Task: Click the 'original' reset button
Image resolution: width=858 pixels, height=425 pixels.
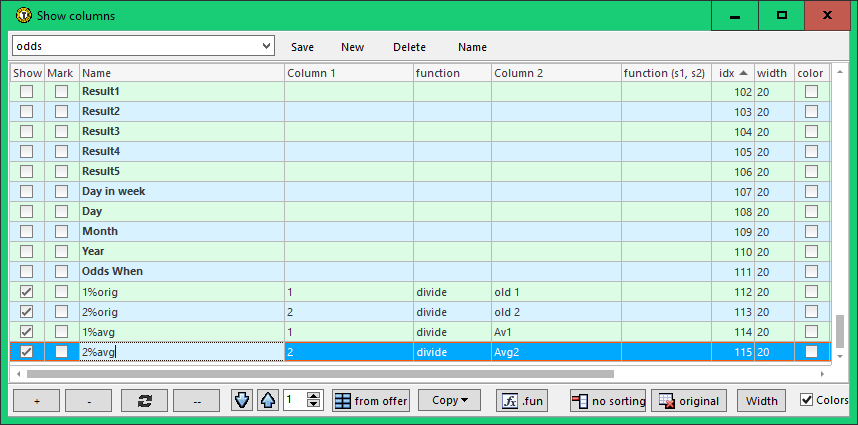Action: pos(688,400)
